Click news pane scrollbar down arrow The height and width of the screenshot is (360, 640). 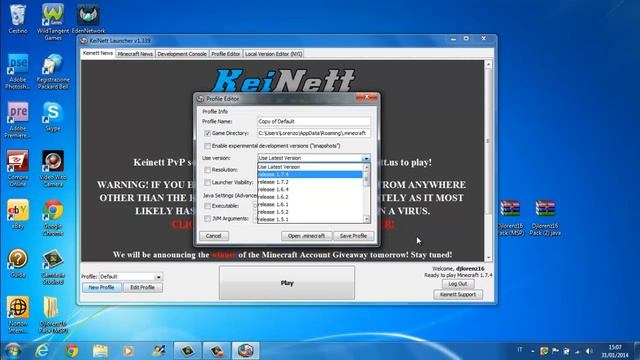click(488, 258)
